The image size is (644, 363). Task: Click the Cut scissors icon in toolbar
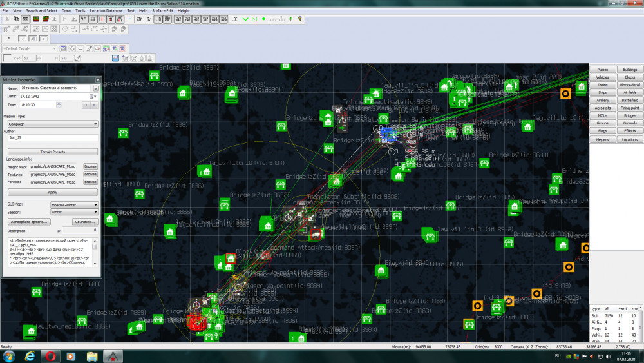[x=7, y=19]
